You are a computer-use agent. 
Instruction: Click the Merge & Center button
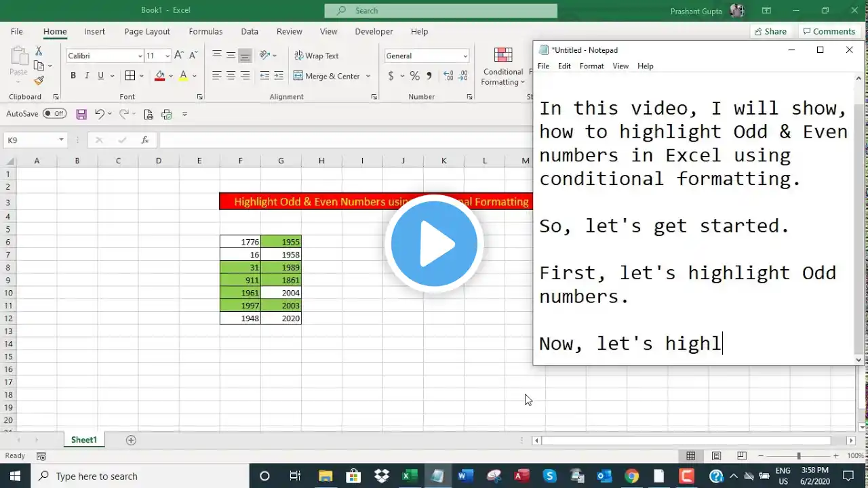tap(327, 76)
